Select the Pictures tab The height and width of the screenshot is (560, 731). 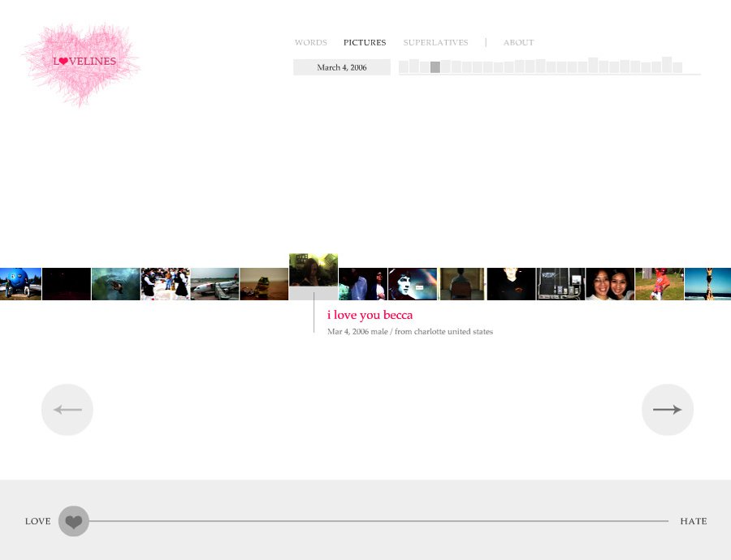pos(365,42)
